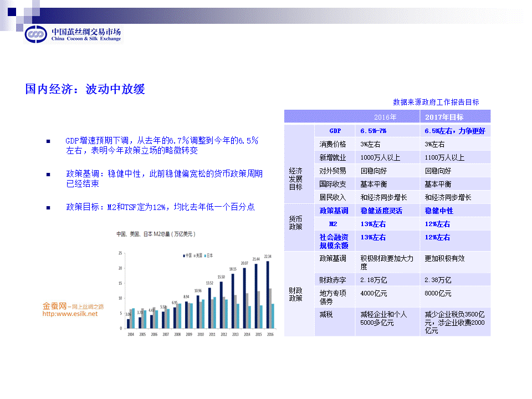Open the http://www.esilk.net link

click(x=70, y=314)
